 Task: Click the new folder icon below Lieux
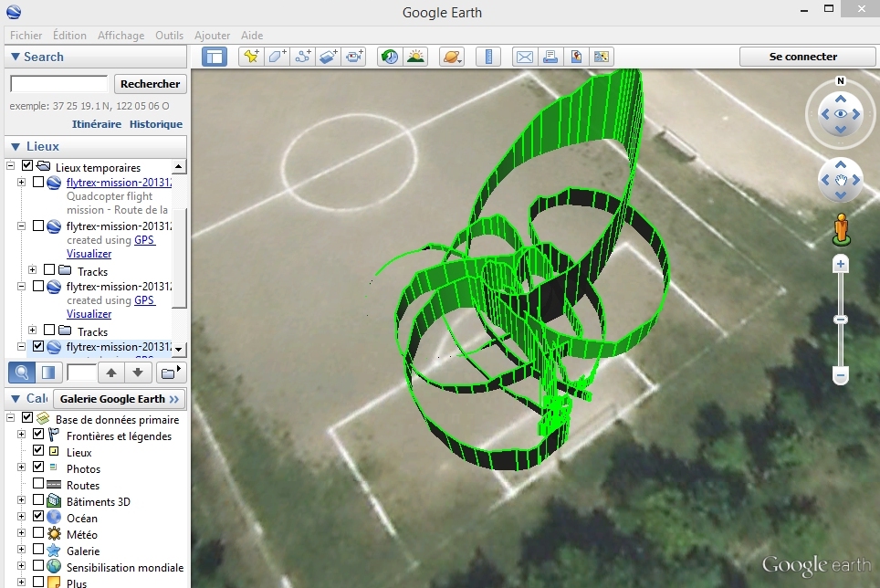click(x=171, y=373)
